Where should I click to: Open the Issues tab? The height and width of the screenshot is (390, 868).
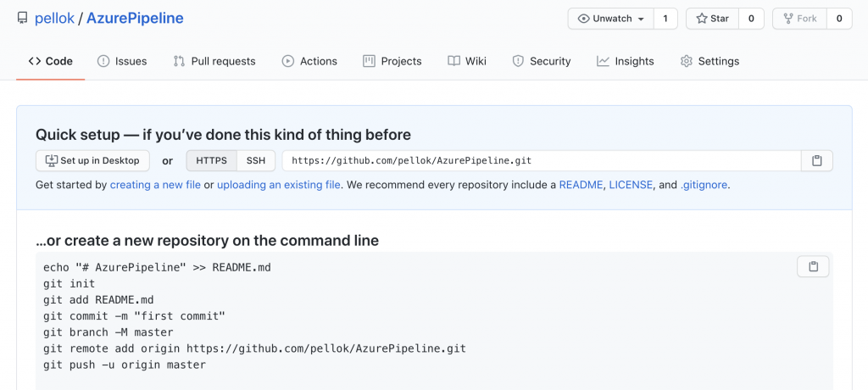tap(122, 61)
